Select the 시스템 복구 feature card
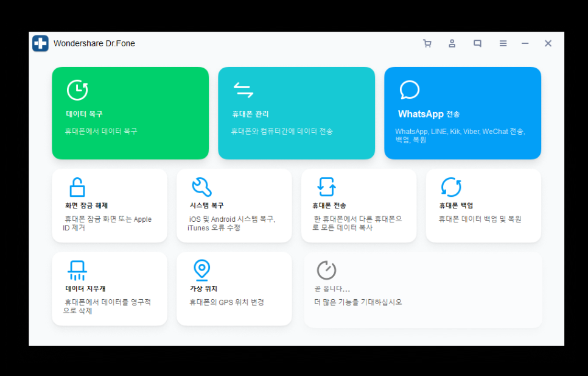The image size is (588, 376). tap(234, 205)
